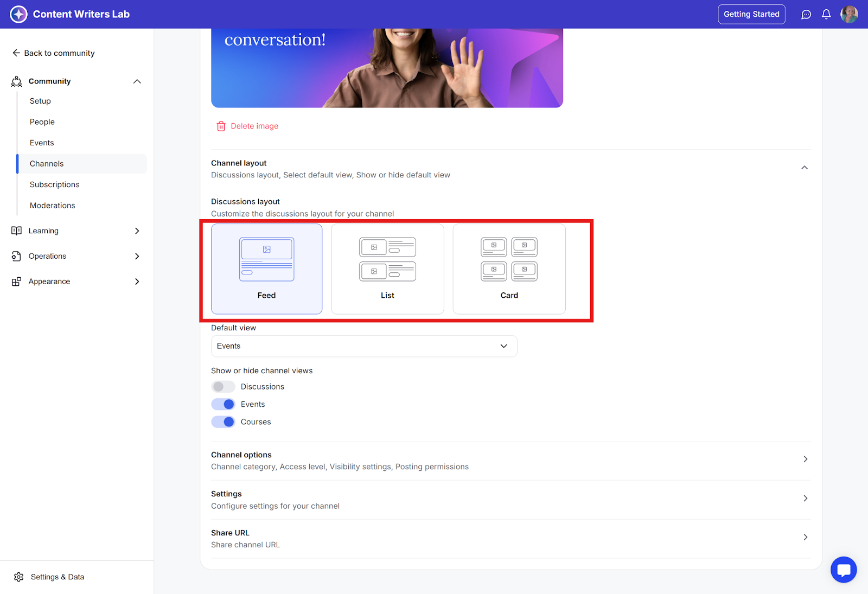This screenshot has height=594, width=868.
Task: Click the Operations icon in sidebar
Action: (17, 256)
